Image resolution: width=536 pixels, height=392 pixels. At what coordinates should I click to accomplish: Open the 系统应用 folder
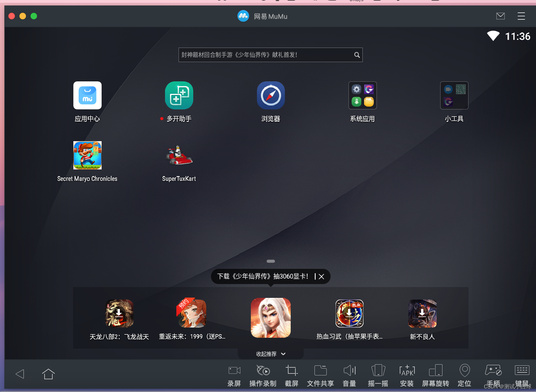click(x=362, y=96)
